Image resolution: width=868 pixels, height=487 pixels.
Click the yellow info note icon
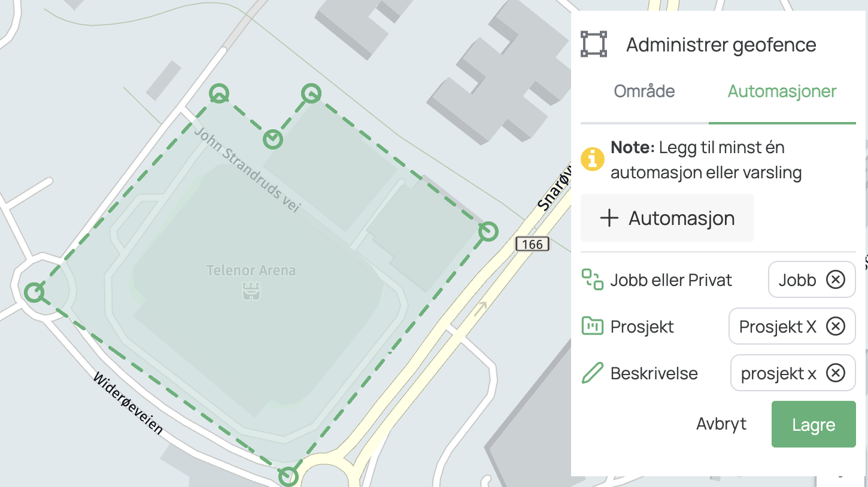pyautogui.click(x=593, y=159)
